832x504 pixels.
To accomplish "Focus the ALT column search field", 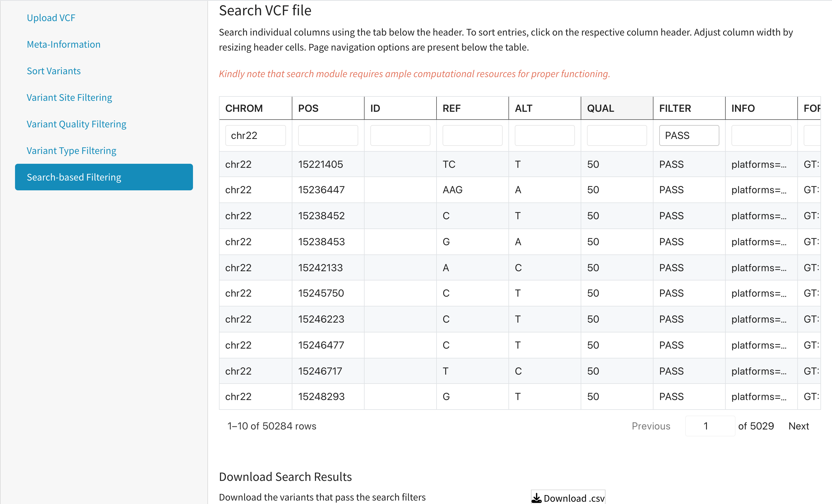I will 545,136.
